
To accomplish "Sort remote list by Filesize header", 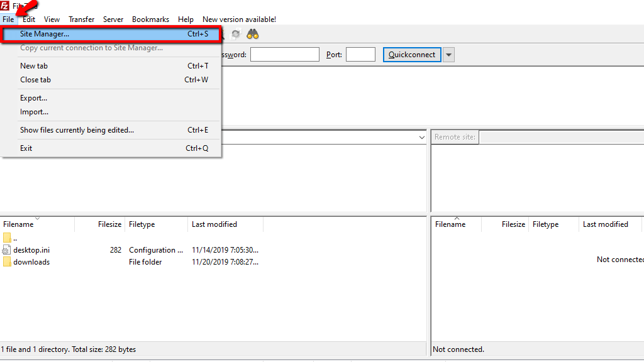I will [x=505, y=224].
